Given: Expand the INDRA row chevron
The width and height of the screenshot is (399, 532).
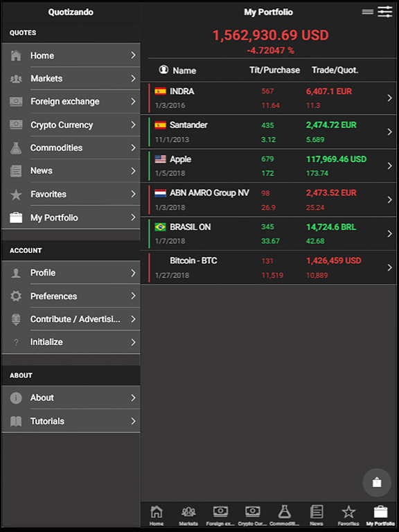Looking at the screenshot, I should (389, 98).
